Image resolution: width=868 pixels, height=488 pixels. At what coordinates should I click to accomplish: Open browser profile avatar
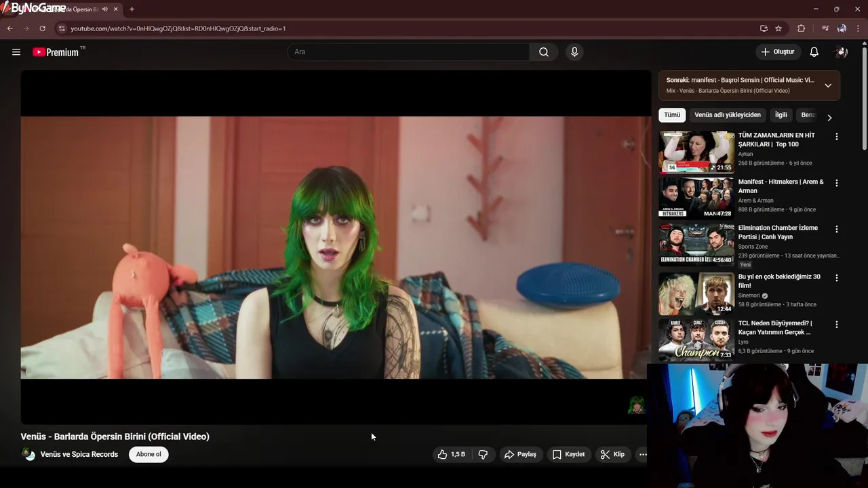[842, 28]
